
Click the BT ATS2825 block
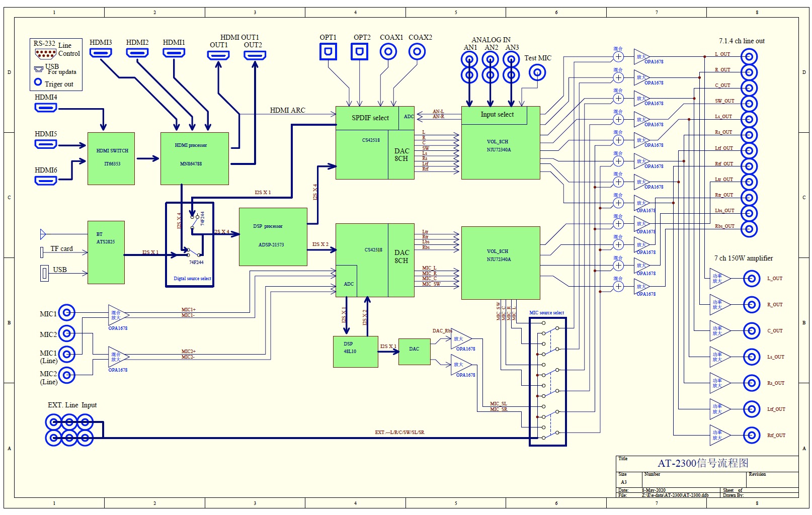click(x=106, y=252)
